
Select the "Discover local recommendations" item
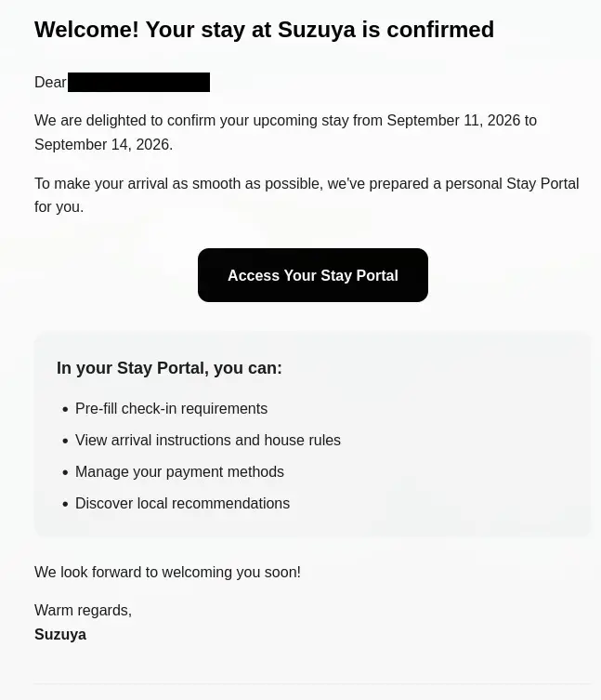(x=182, y=504)
